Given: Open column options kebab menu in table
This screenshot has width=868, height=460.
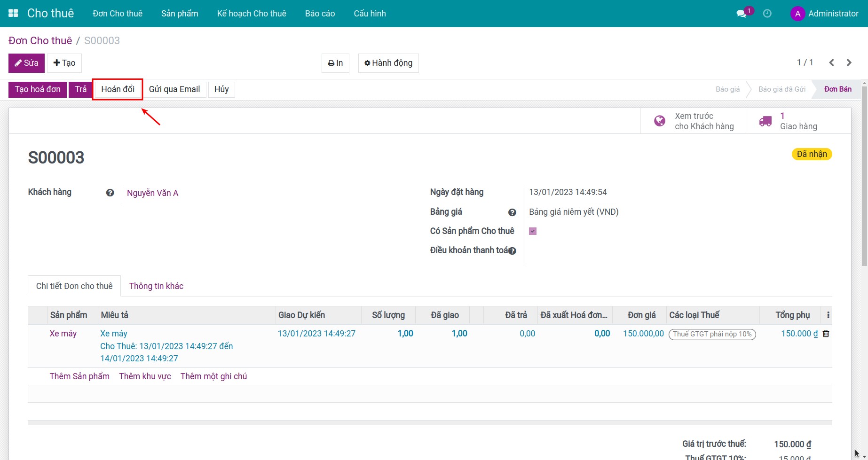Looking at the screenshot, I should pos(828,315).
